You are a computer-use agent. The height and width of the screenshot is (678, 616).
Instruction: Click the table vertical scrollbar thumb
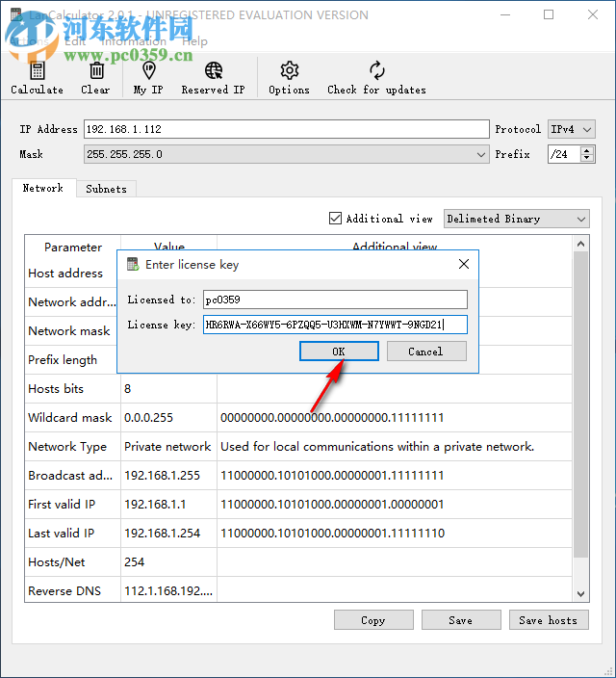point(581,404)
